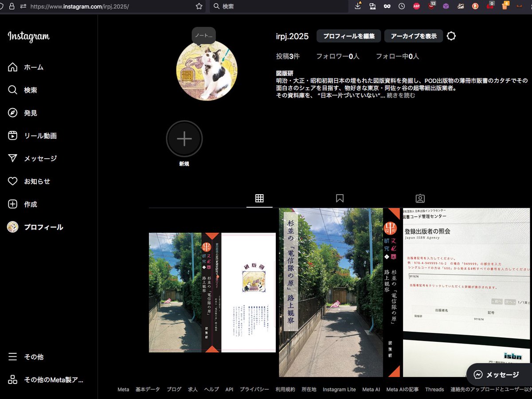532x399 pixels.
Task: Click Threads footer link
Action: click(434, 390)
